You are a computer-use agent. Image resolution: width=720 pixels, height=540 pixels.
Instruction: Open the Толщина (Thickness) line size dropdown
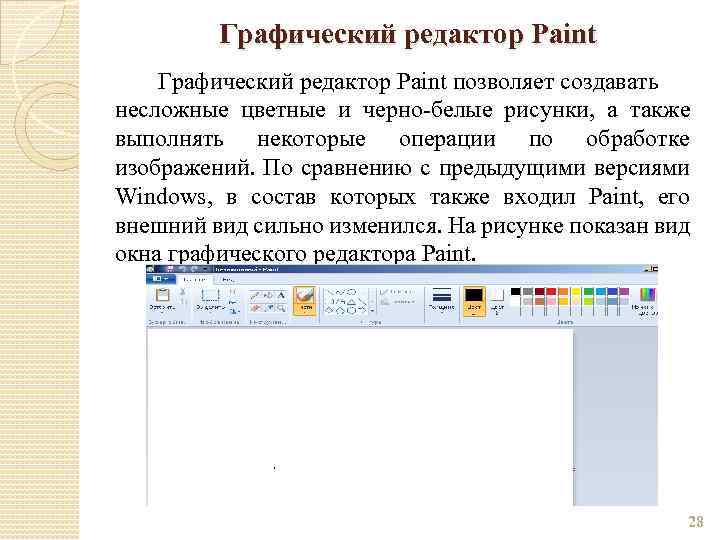click(x=442, y=300)
